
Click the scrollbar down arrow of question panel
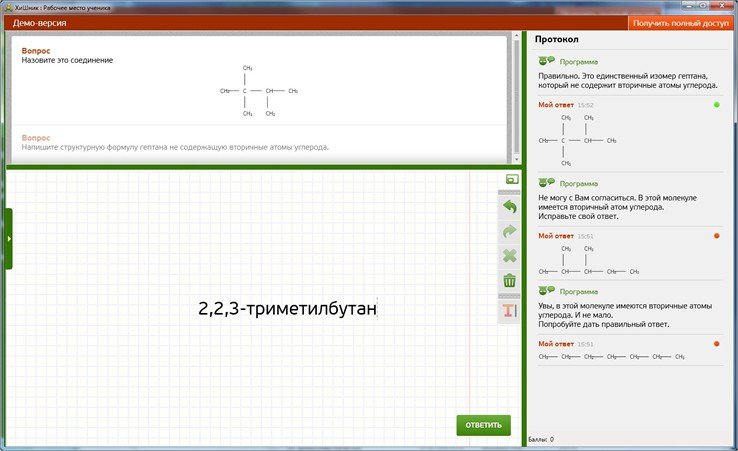coord(516,160)
